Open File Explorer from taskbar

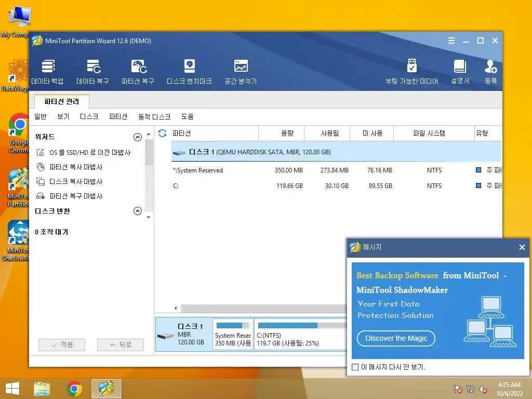click(42, 389)
